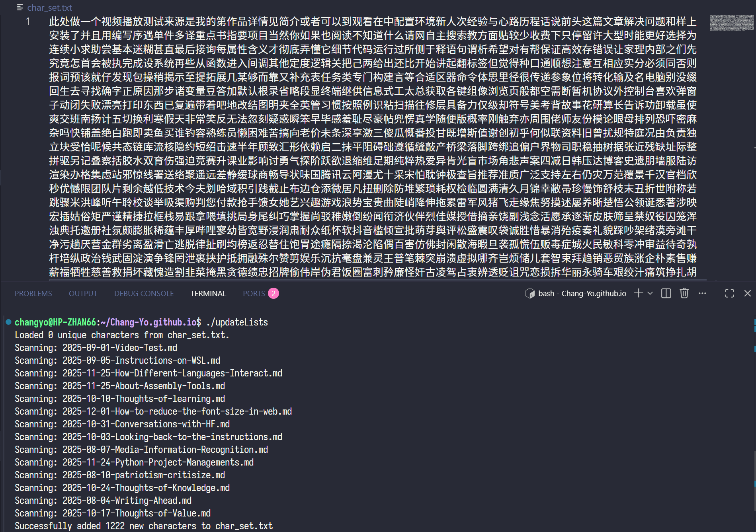Kill terminal with trash icon
The image size is (756, 532).
(684, 293)
